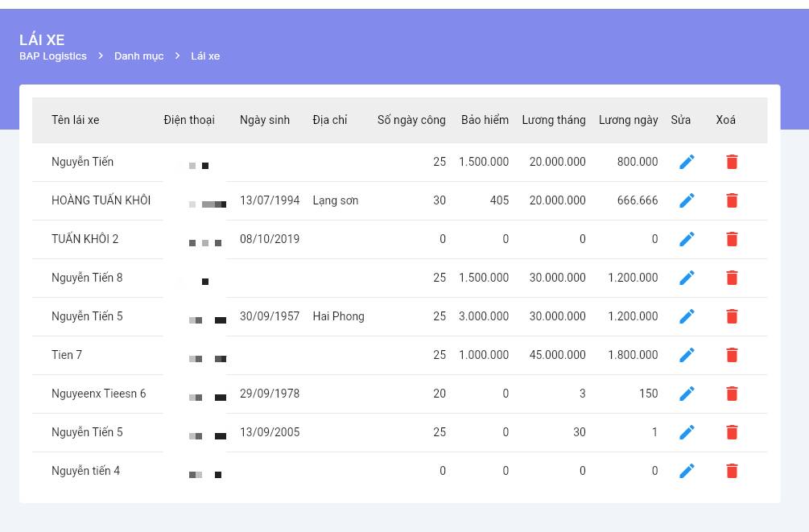Click the pencil icon for Nguyễn tiến 4
Image resolution: width=809 pixels, height=532 pixels.
click(x=687, y=471)
